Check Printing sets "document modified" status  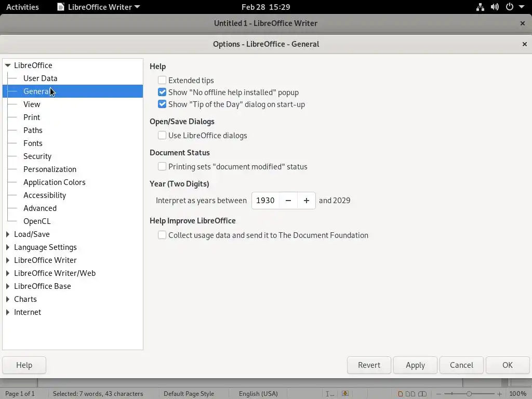click(x=162, y=167)
